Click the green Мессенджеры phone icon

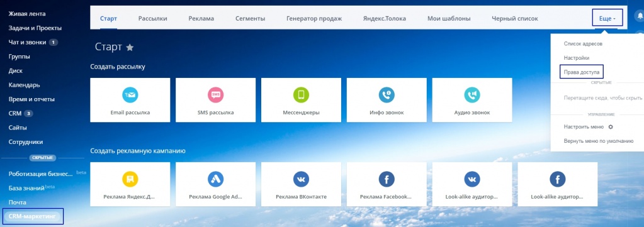[x=301, y=95]
